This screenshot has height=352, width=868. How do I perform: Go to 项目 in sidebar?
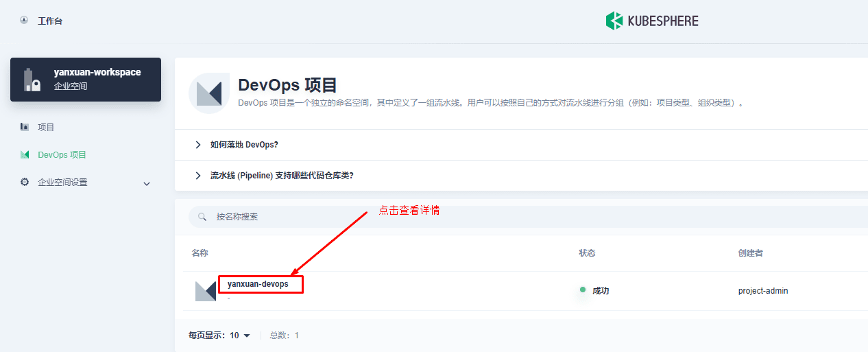coord(46,128)
